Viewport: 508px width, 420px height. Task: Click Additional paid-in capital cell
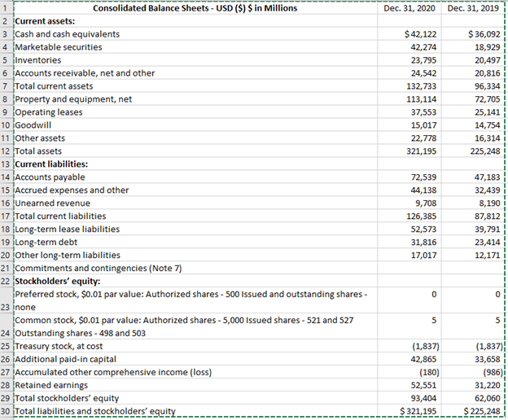point(195,359)
